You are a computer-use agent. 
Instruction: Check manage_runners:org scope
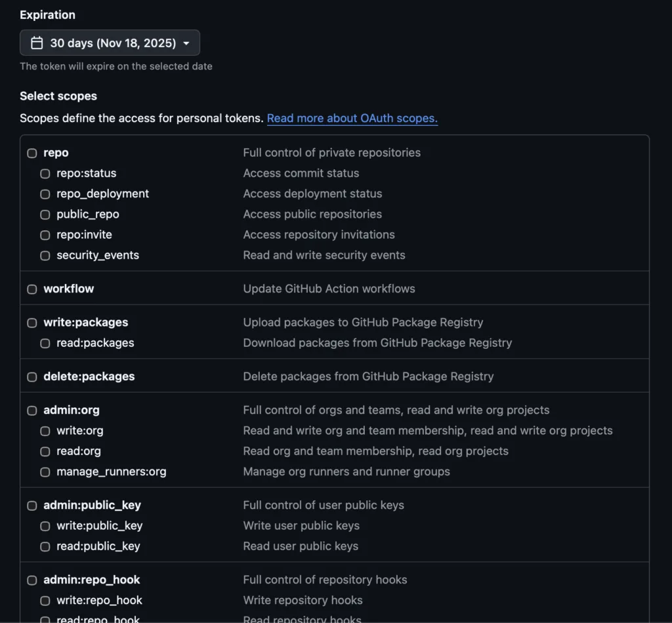[x=45, y=472]
